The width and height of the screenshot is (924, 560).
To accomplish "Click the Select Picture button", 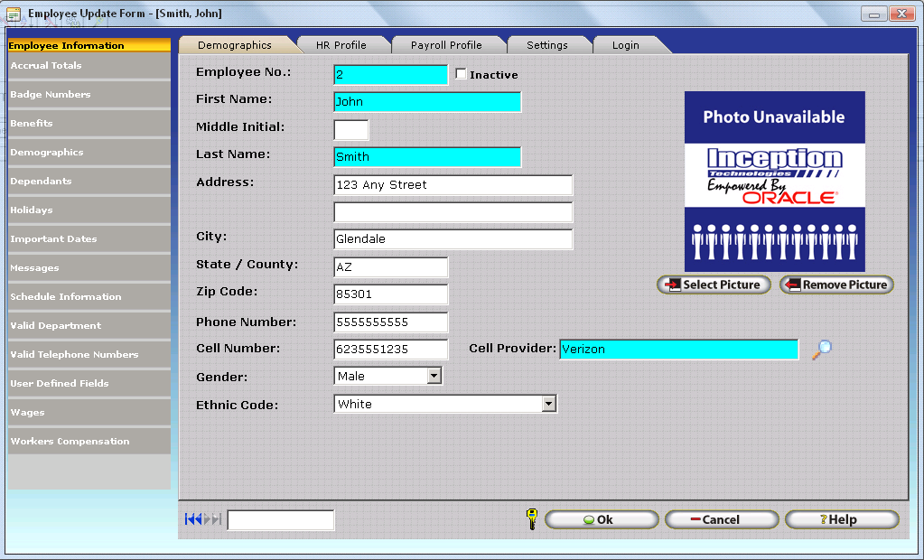I will [x=714, y=285].
